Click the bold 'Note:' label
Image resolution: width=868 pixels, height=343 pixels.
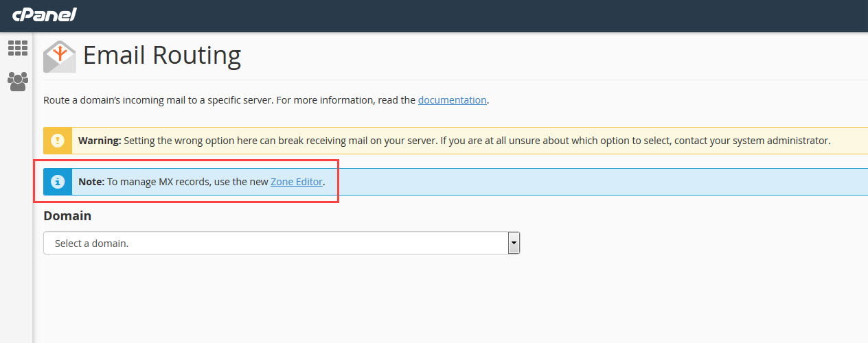[x=91, y=182]
